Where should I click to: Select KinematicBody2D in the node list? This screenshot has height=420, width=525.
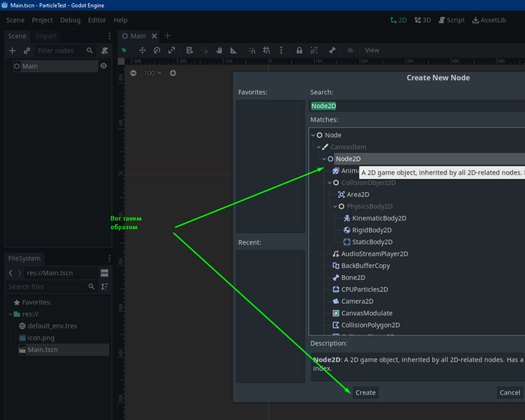coord(378,218)
